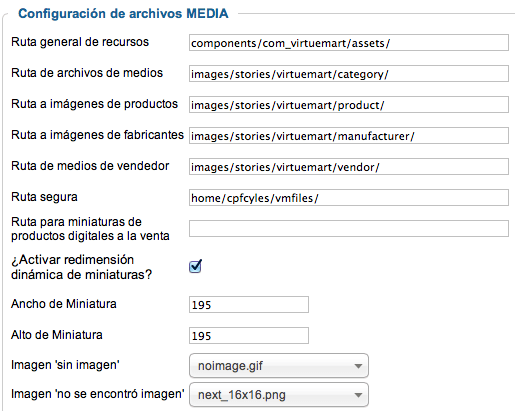
Task: Click the Ancho de Miniatura label
Action: click(x=64, y=304)
